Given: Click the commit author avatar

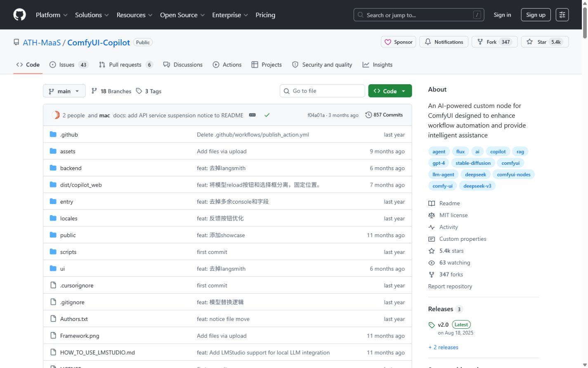Looking at the screenshot, I should [x=56, y=115].
